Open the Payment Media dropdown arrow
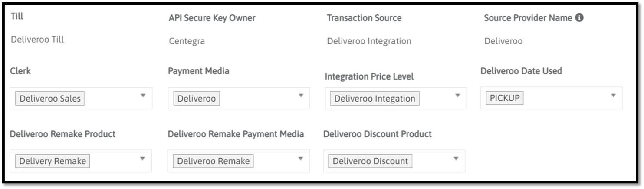 click(301, 96)
